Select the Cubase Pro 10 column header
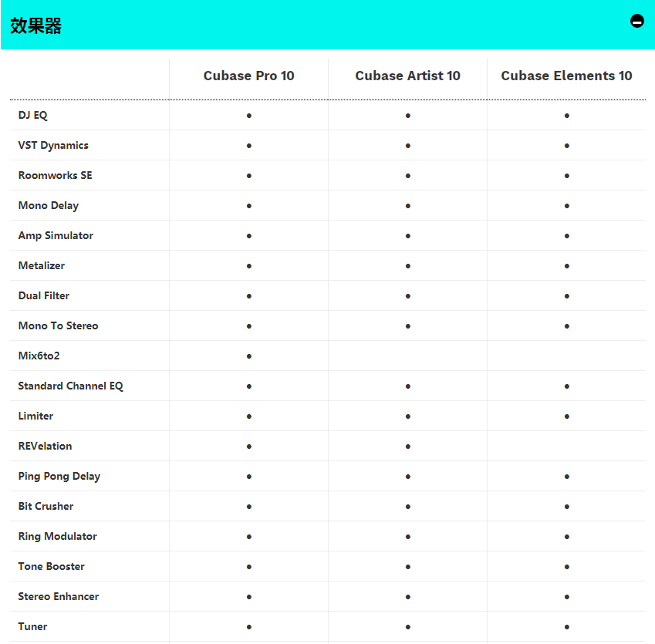Viewport: 655px width, 644px height. (249, 76)
